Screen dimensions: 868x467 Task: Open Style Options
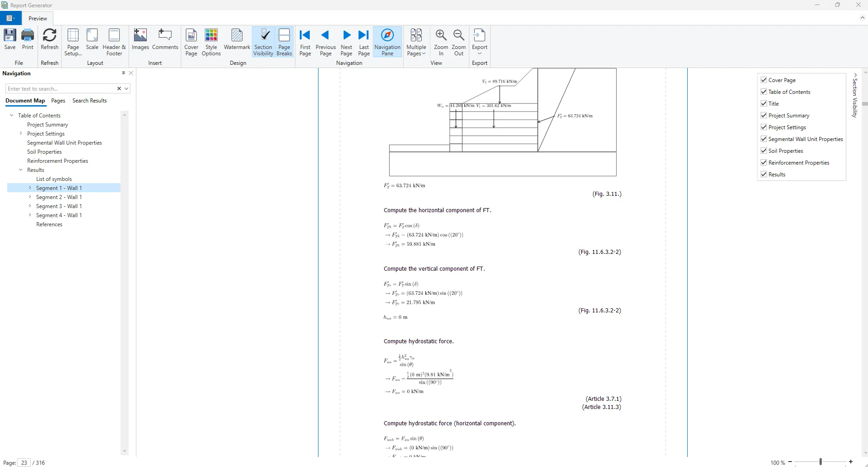211,42
